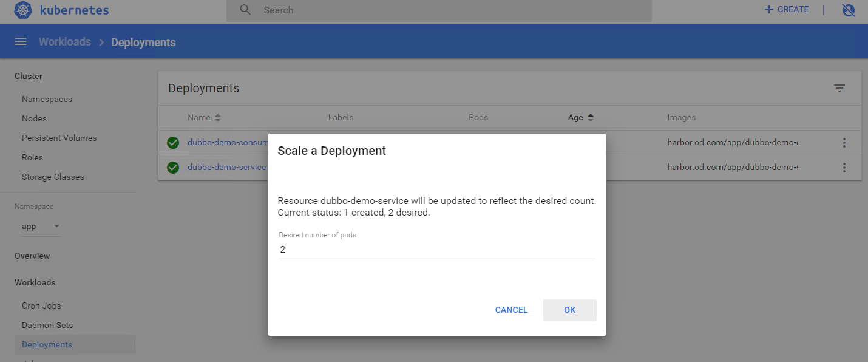
Task: Confirm scaling with the OK button
Action: (x=569, y=310)
